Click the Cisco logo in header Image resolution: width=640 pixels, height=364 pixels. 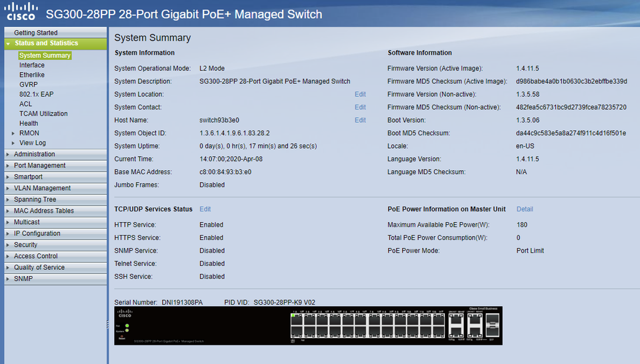point(21,12)
